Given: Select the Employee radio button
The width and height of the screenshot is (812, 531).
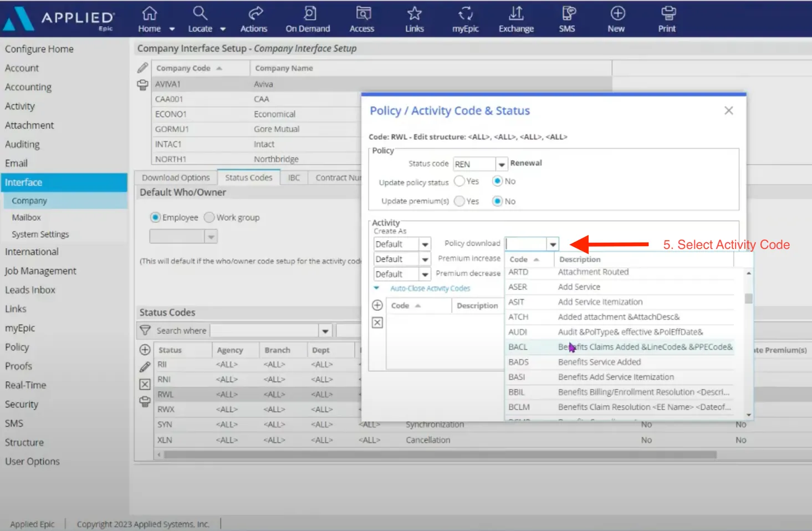Looking at the screenshot, I should 156,217.
